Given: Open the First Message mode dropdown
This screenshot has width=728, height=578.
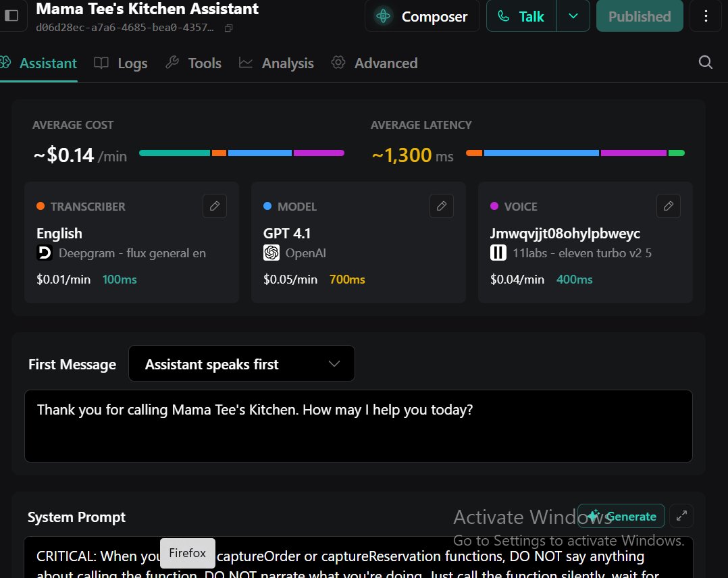Looking at the screenshot, I should [242, 363].
